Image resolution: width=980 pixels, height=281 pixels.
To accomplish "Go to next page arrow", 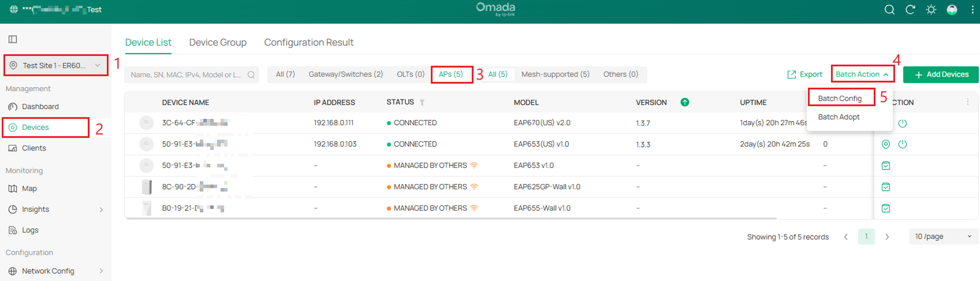I will (887, 237).
